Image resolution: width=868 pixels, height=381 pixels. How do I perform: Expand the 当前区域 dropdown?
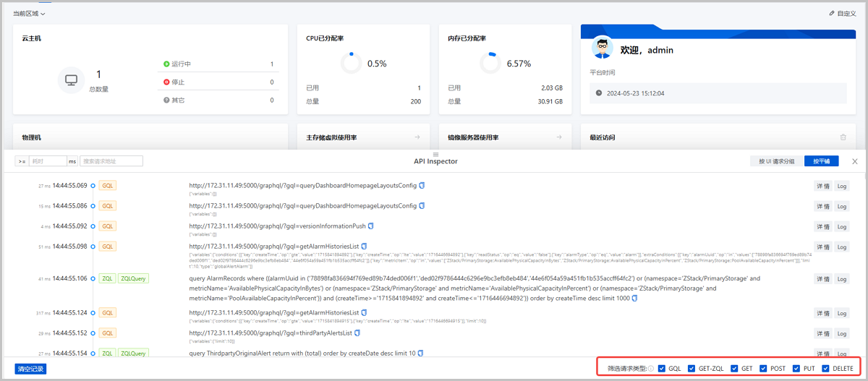[29, 14]
